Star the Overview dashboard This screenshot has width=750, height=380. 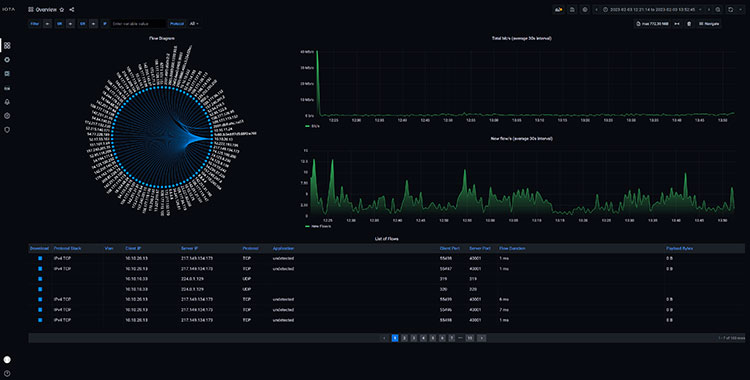click(x=62, y=10)
